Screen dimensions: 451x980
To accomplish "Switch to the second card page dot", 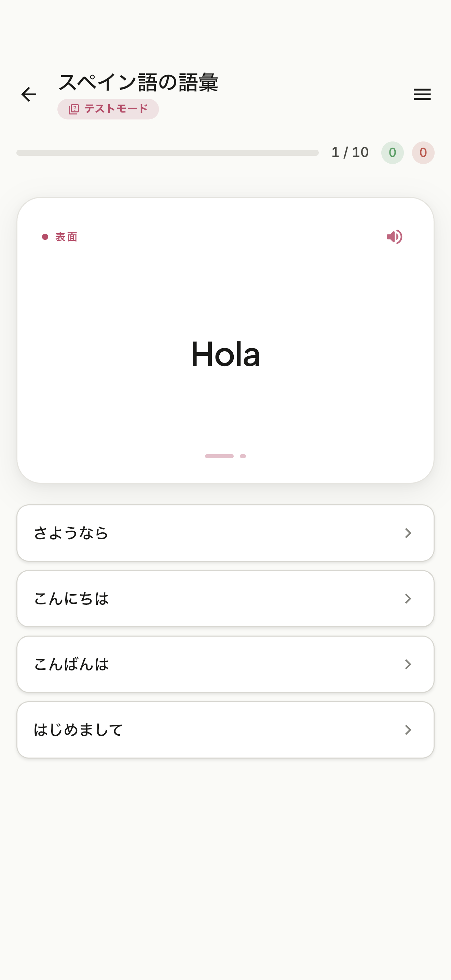I will 243,456.
